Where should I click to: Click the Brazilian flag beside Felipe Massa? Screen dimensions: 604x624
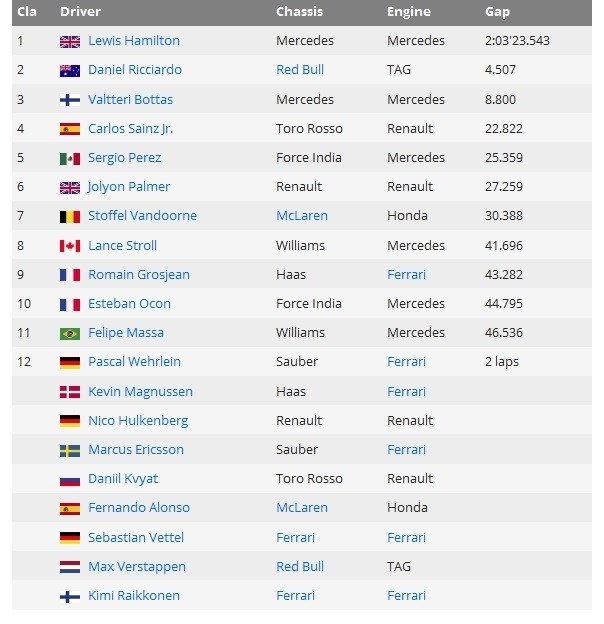tap(70, 333)
